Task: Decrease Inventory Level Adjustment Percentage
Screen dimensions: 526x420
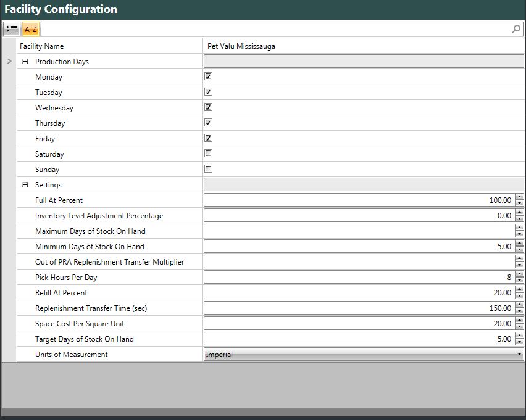Action: point(519,219)
